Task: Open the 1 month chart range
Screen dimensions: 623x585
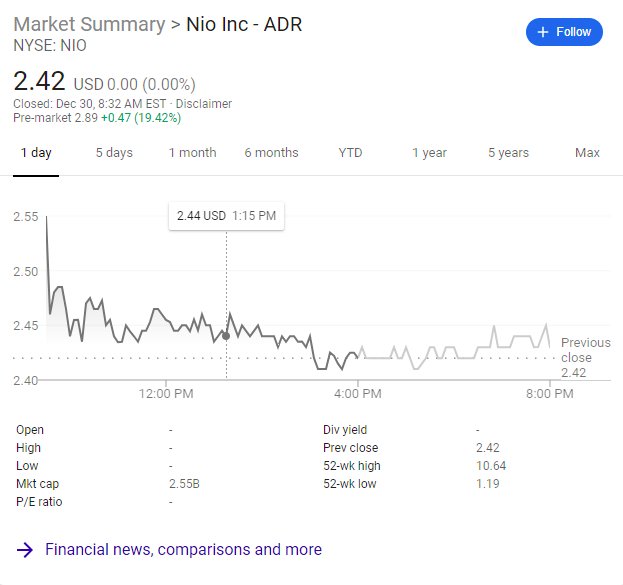Action: [x=193, y=153]
